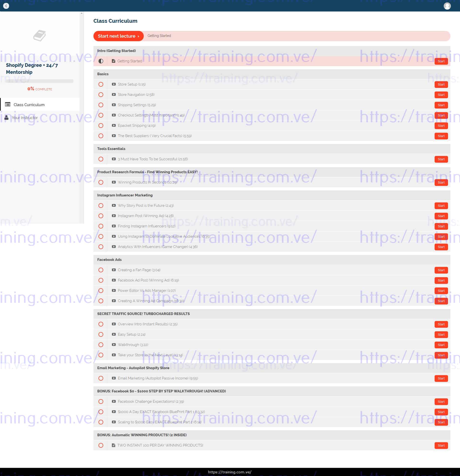Open the Walkthrough (3:22) lecture title
The height and width of the screenshot is (476, 460).
133,345
